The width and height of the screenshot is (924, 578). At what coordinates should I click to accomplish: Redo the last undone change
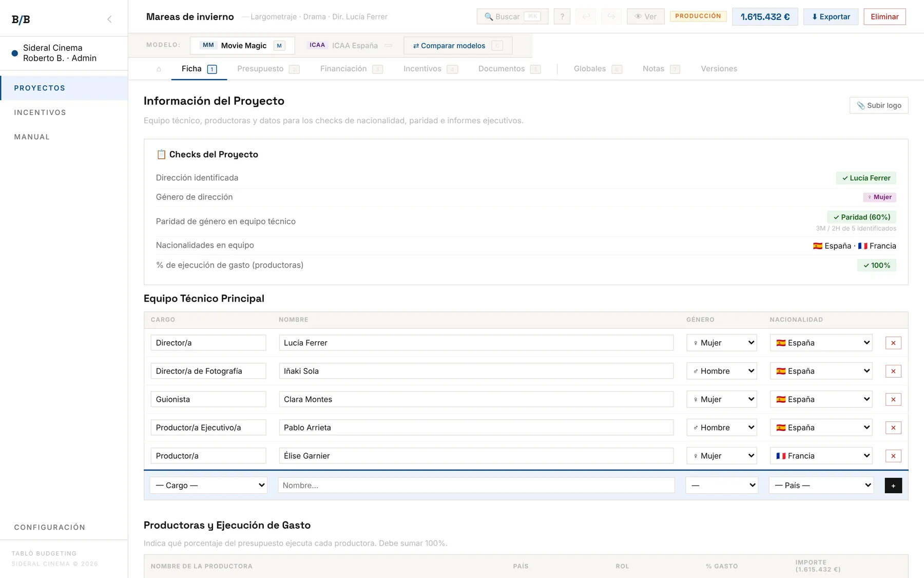(x=611, y=16)
